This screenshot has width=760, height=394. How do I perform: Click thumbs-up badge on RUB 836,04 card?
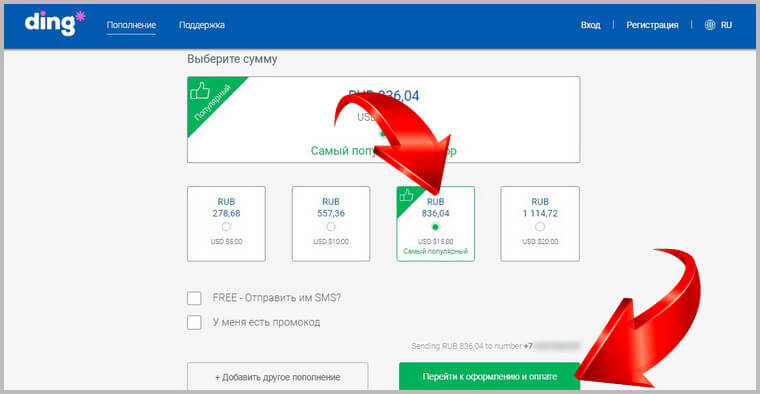coord(406,195)
